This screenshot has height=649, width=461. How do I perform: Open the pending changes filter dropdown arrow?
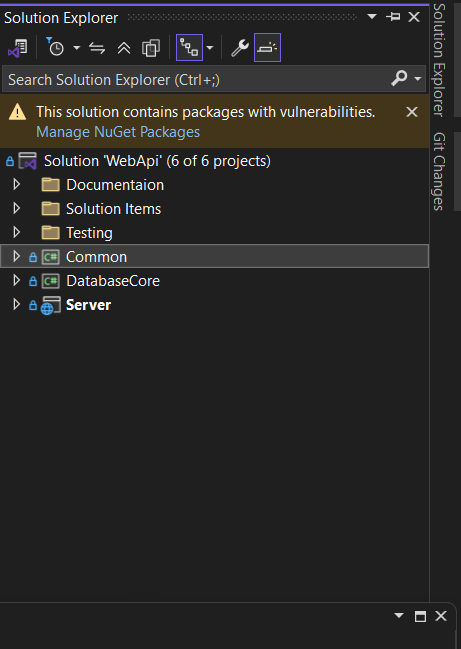[77, 48]
